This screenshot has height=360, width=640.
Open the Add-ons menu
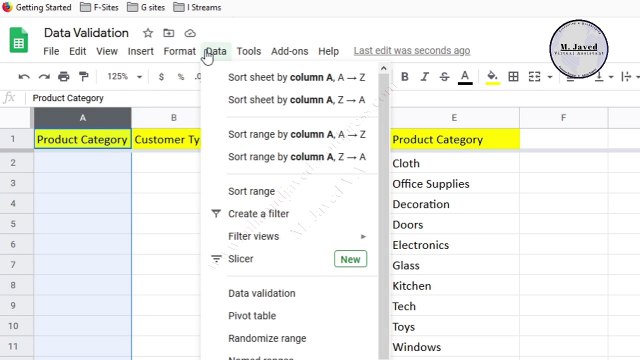(x=289, y=51)
